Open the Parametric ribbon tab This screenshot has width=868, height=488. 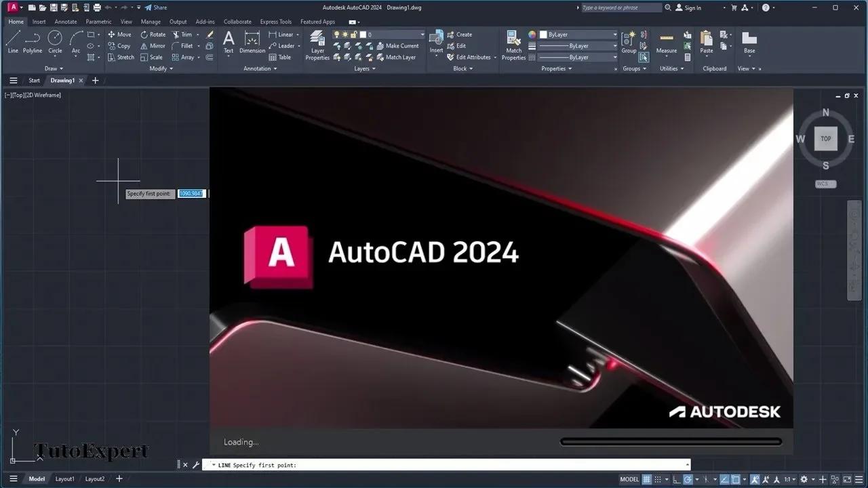(98, 22)
